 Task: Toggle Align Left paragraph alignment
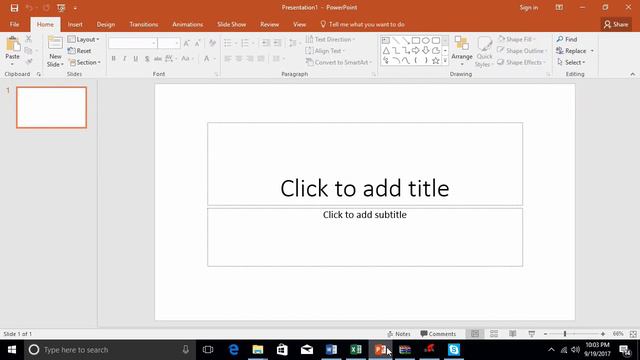click(x=228, y=59)
